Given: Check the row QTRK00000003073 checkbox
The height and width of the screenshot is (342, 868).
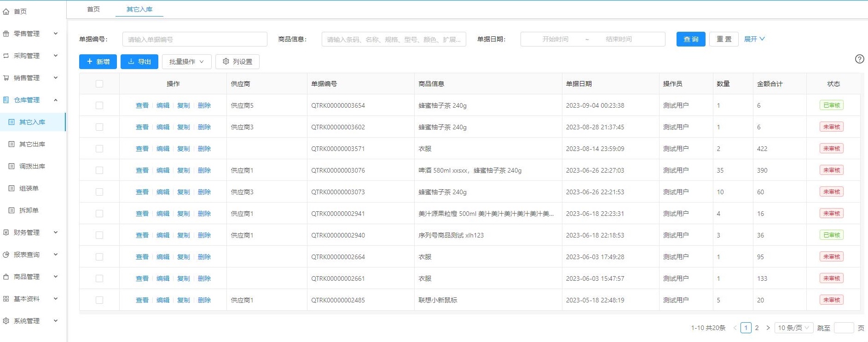Looking at the screenshot, I should pyautogui.click(x=99, y=192).
